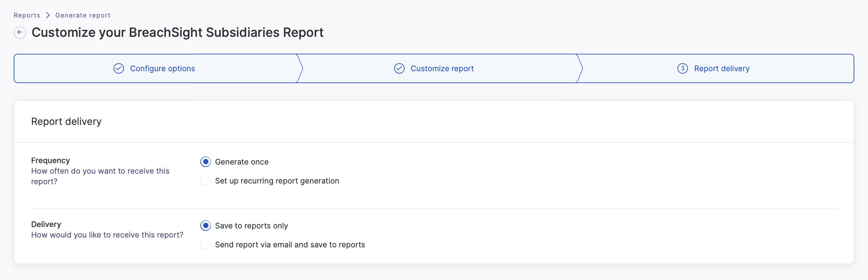The width and height of the screenshot is (868, 280).
Task: Select the Generate once radio button
Action: coord(206,162)
